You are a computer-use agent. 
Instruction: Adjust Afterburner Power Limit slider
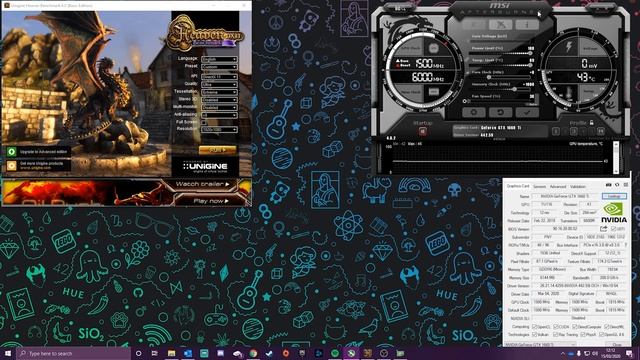[x=502, y=53]
